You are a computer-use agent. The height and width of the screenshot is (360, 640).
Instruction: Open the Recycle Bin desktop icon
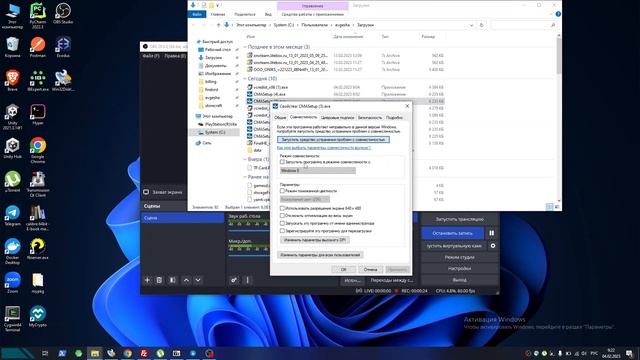pyautogui.click(x=12, y=47)
